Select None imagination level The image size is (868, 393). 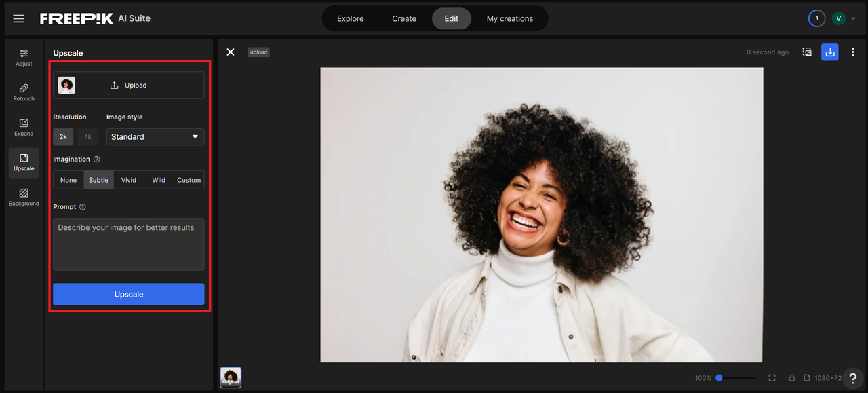click(x=68, y=180)
